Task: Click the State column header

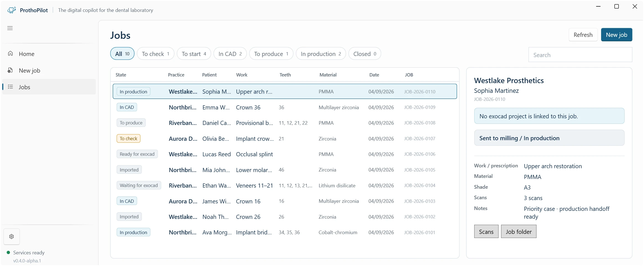Action: point(121,75)
